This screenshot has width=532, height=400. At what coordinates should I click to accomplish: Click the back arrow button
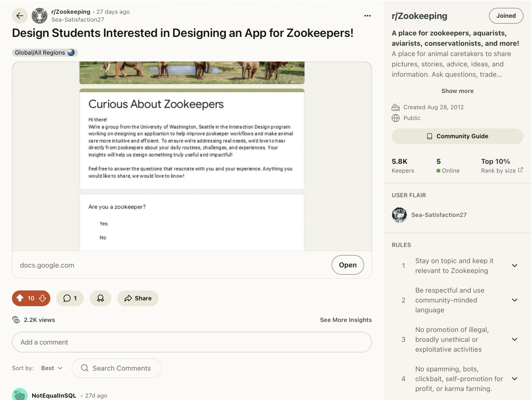point(20,16)
